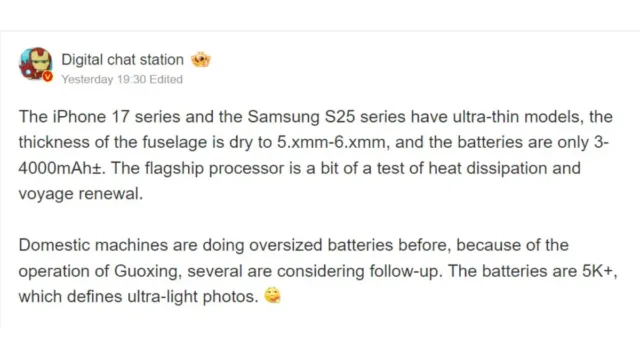Click the crown badge beside the username

[200, 60]
